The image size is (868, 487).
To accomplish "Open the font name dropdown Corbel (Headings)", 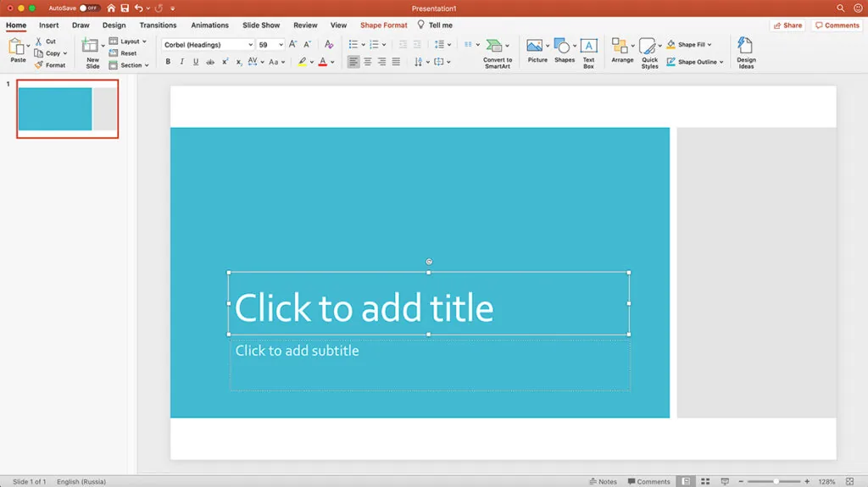I will coord(250,45).
